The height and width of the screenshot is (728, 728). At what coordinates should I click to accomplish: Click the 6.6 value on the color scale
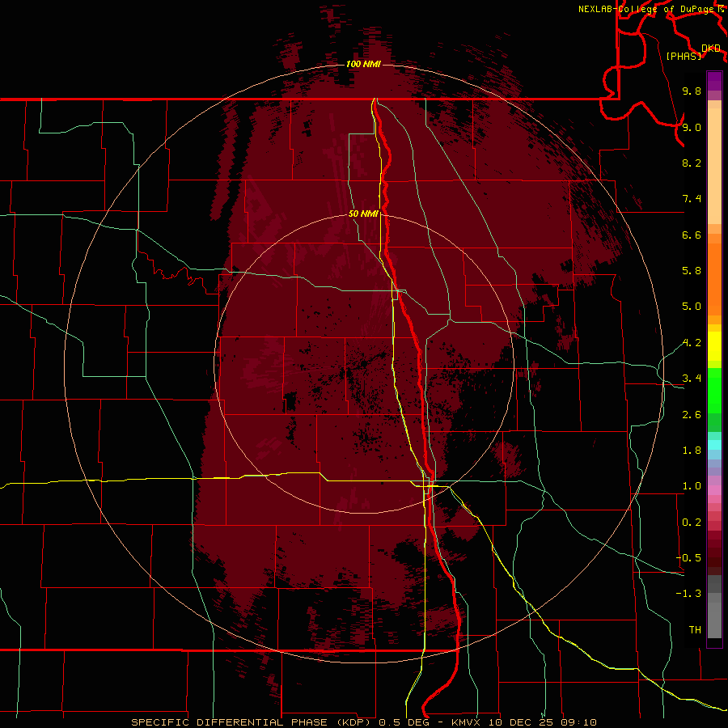(692, 235)
